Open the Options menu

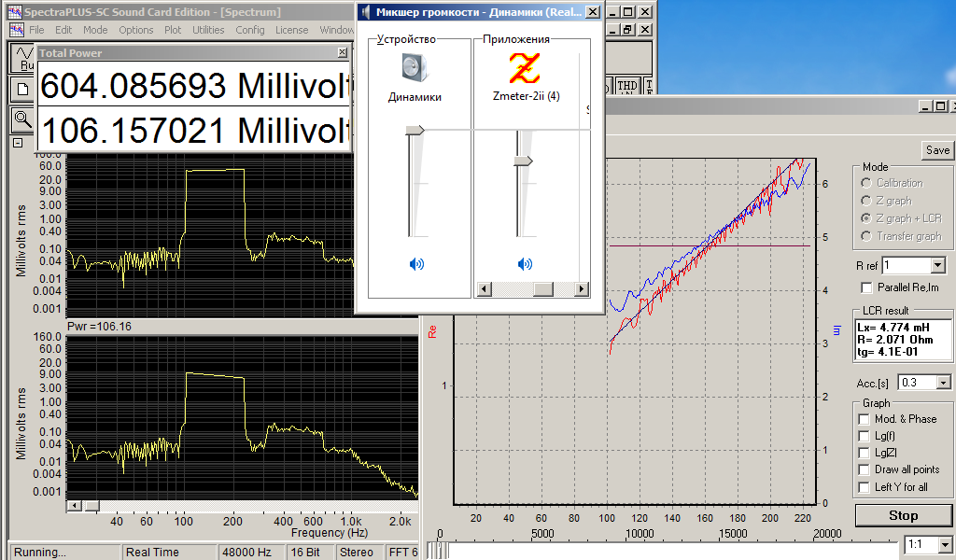coord(136,30)
